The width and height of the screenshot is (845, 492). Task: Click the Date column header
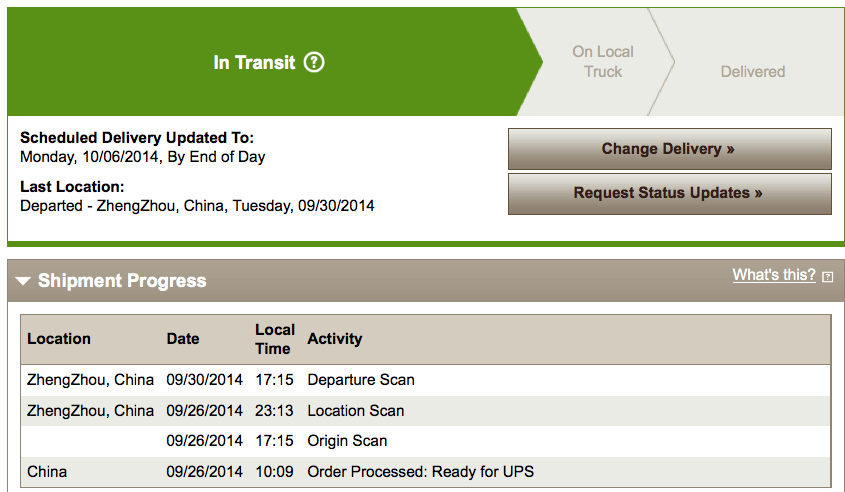(x=183, y=339)
